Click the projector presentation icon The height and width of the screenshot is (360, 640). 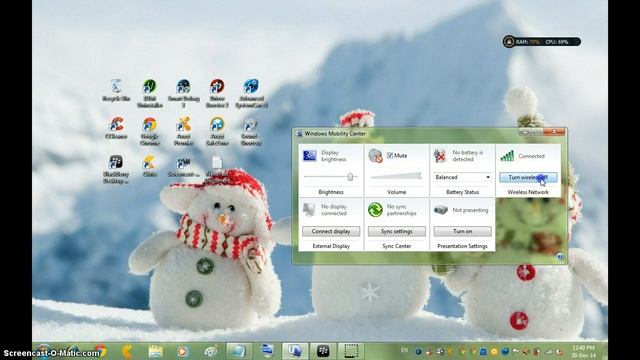point(440,210)
